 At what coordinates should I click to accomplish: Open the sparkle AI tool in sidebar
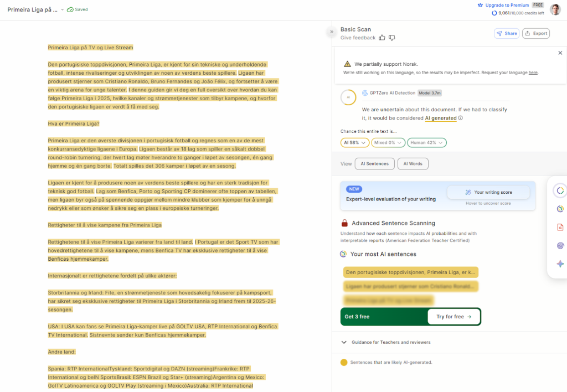(x=560, y=264)
